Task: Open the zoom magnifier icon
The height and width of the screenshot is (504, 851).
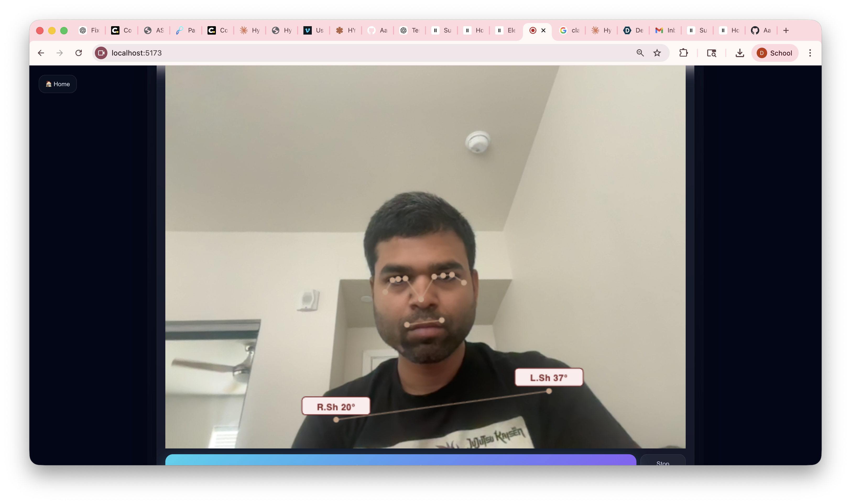Action: click(640, 53)
